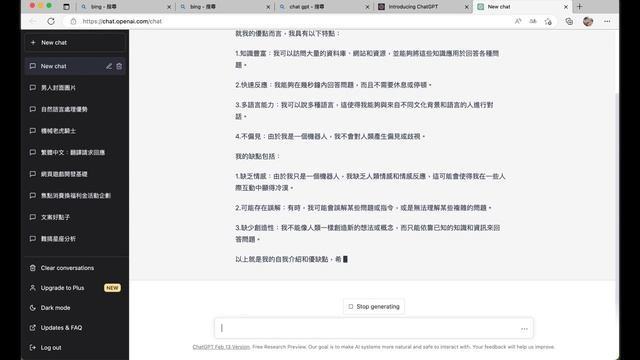The height and width of the screenshot is (360, 640).
Task: Click chat bubble icon beside 文案好點子
Action: coord(33,217)
